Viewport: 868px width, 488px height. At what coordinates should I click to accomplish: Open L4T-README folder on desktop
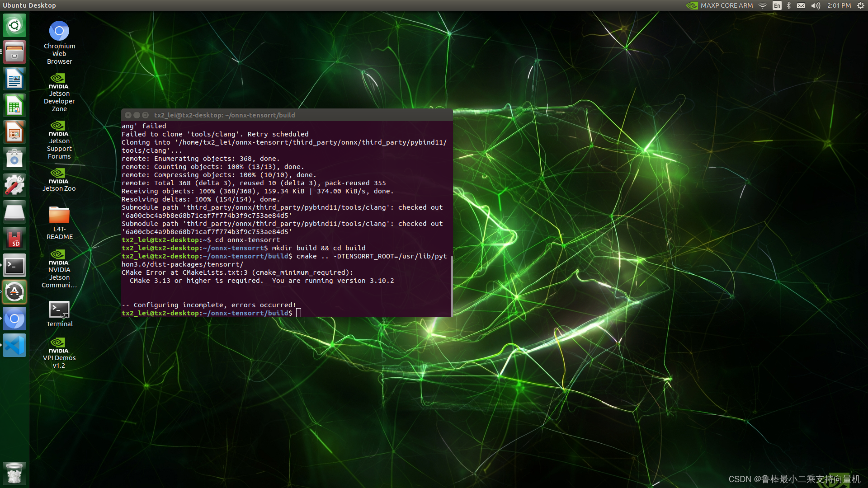[59, 223]
